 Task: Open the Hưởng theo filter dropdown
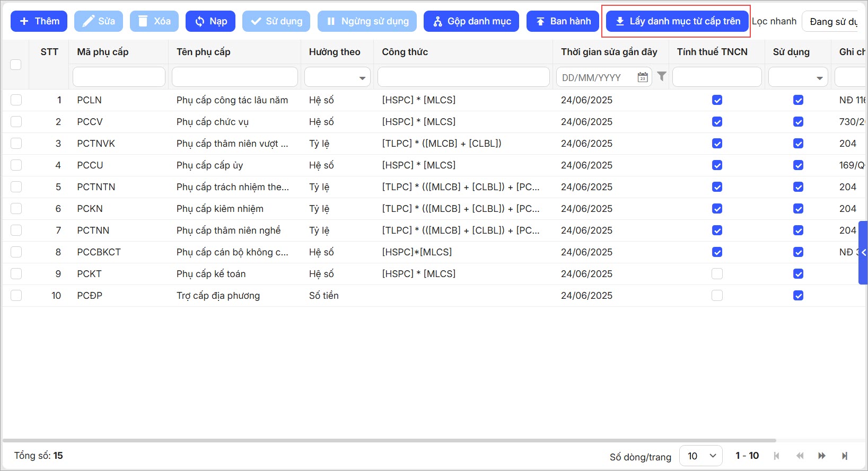tap(338, 77)
